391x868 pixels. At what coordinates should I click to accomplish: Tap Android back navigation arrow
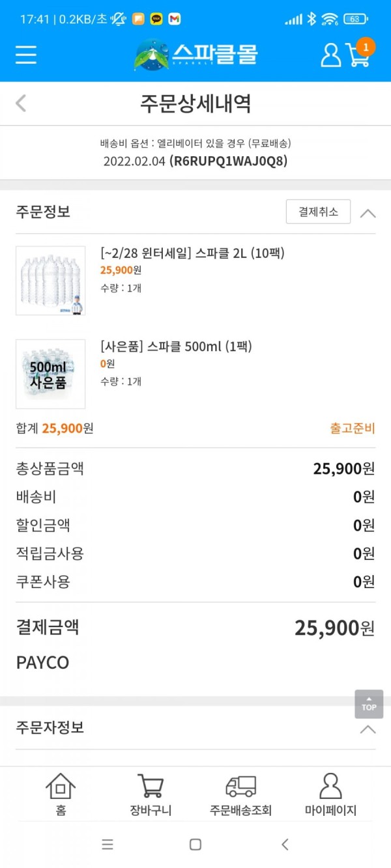[285, 845]
